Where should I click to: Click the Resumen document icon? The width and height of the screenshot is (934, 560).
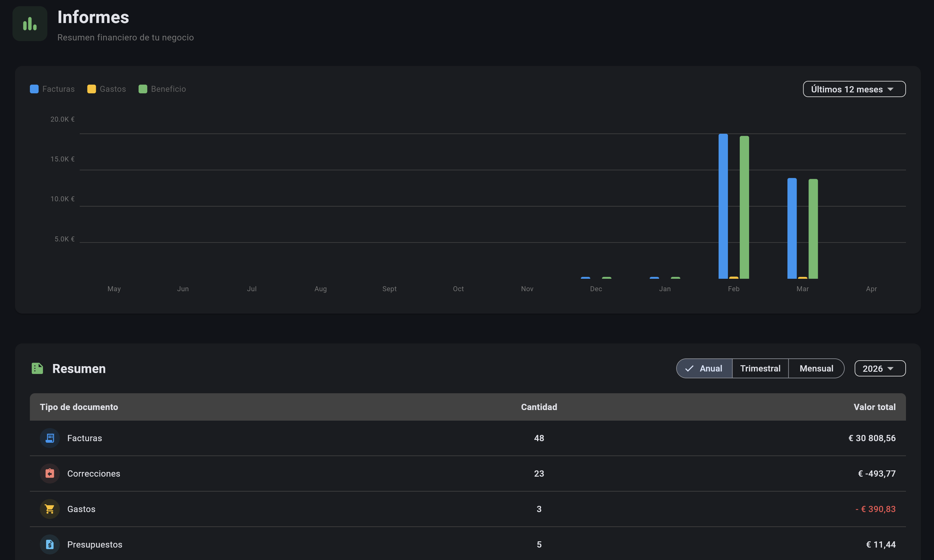[37, 368]
